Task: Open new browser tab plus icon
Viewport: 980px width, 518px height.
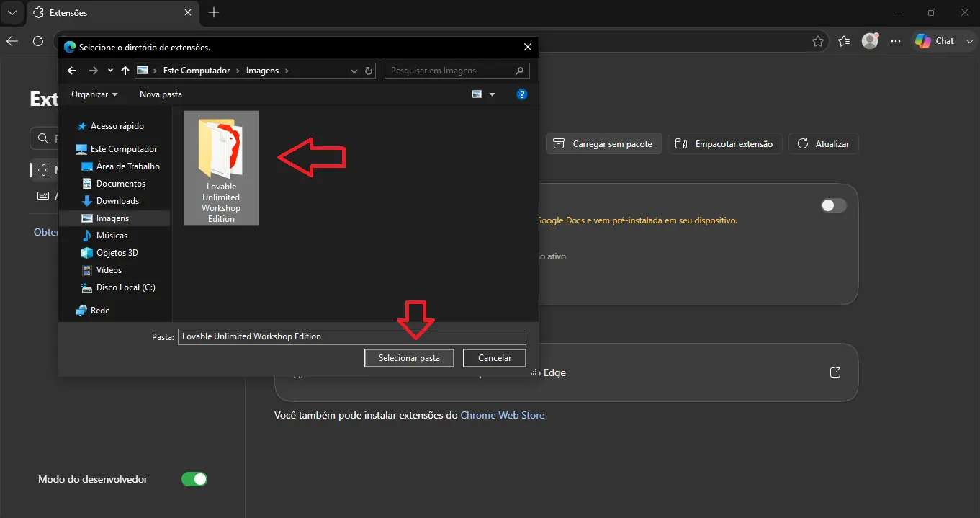Action: coord(214,12)
